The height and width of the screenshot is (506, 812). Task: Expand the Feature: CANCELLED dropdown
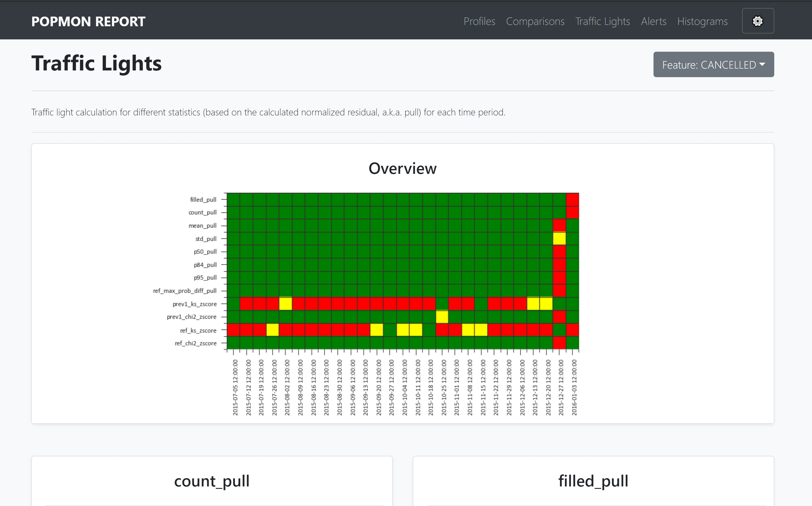pos(713,65)
